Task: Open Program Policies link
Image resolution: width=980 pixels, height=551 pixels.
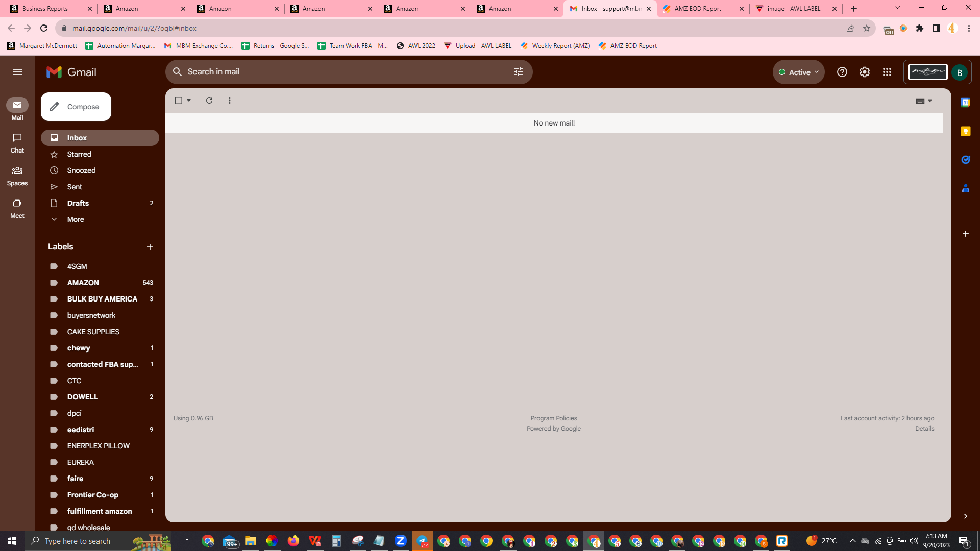Action: pyautogui.click(x=554, y=418)
